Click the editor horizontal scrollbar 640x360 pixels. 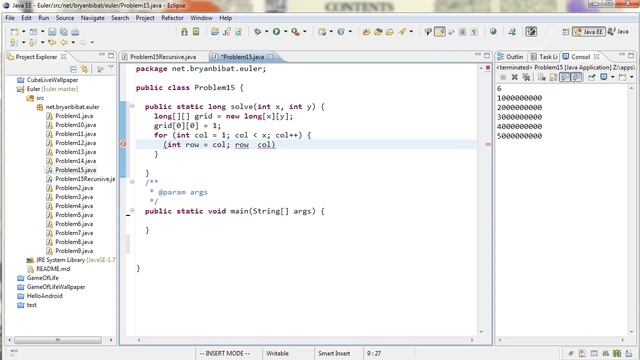point(305,340)
